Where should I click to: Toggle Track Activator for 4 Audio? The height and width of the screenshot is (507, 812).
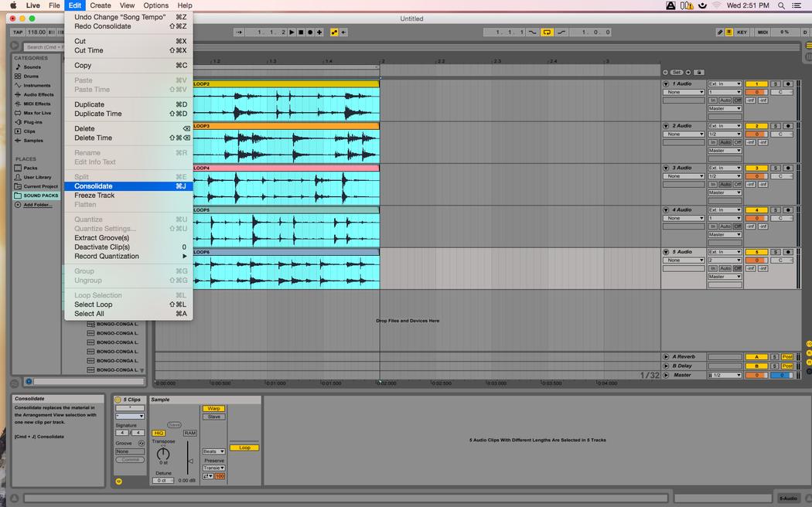click(756, 210)
